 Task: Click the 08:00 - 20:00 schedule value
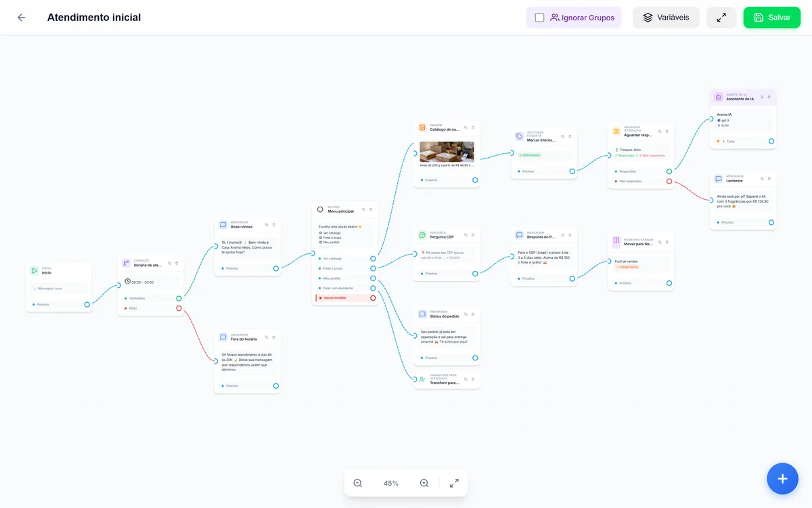[x=143, y=282]
